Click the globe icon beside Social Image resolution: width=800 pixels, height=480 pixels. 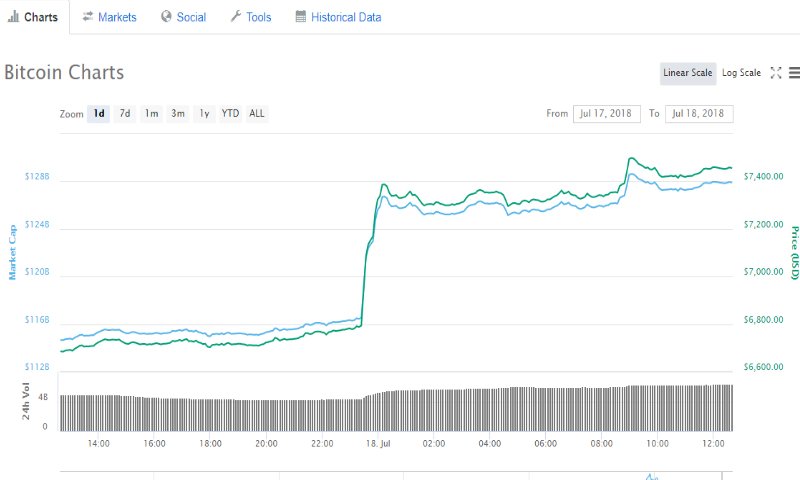point(166,17)
